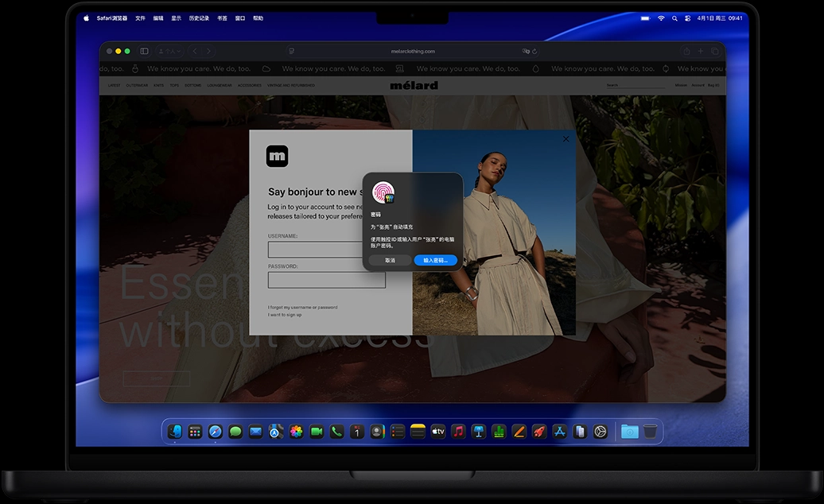Viewport: 824px width, 504px height.
Task: Click the Wi-Fi icon in the menu bar
Action: pyautogui.click(x=661, y=17)
